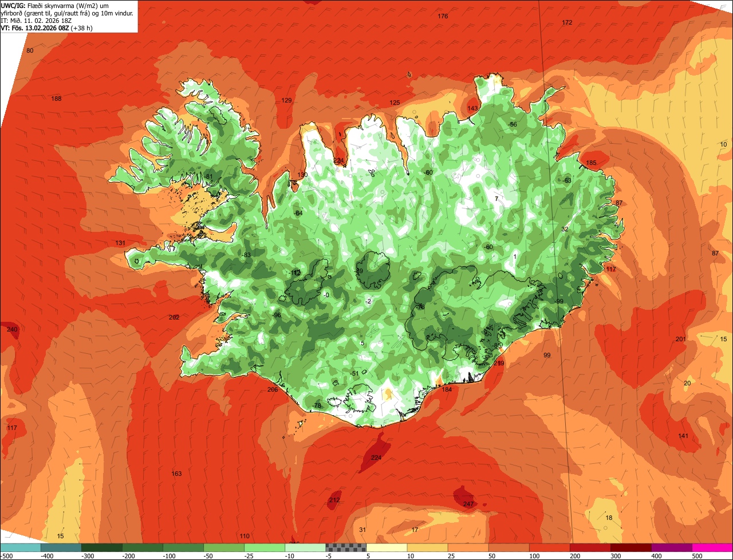Pick the pale yellow legend swatch between 5 and 10
Viewport: 733px width, 560px height.
tap(387, 547)
